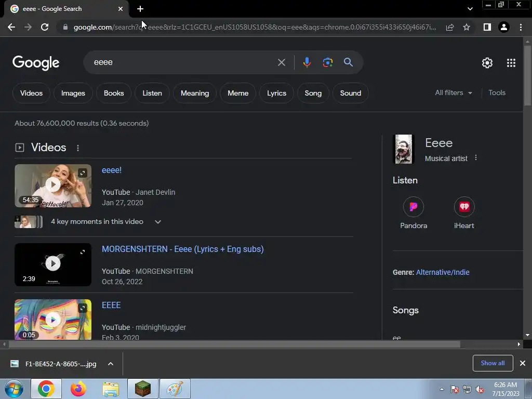Viewport: 532px width, 399px height.
Task: Open Firefox from the taskbar
Action: [78, 389]
